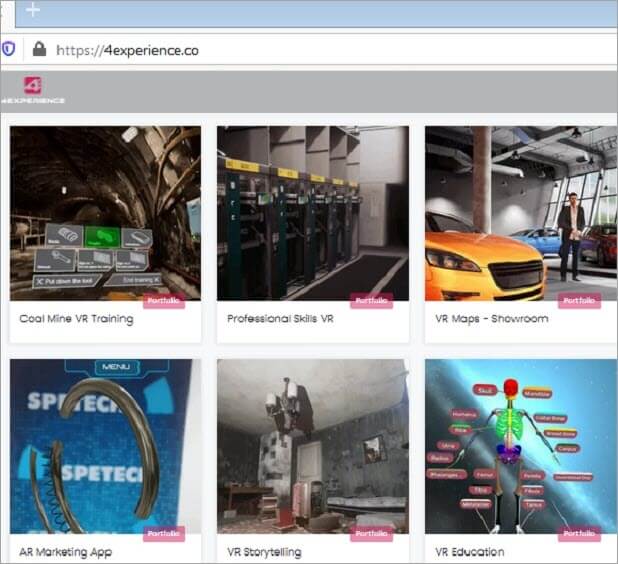Image resolution: width=618 pixels, height=564 pixels.
Task: Open the Coal Mine VR Training thumbnail
Action: pyautogui.click(x=105, y=213)
